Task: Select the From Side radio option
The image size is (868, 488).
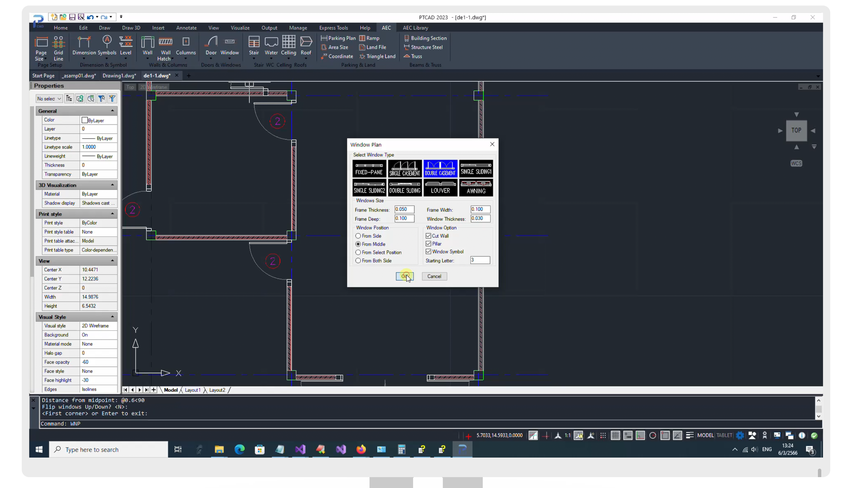Action: 358,236
